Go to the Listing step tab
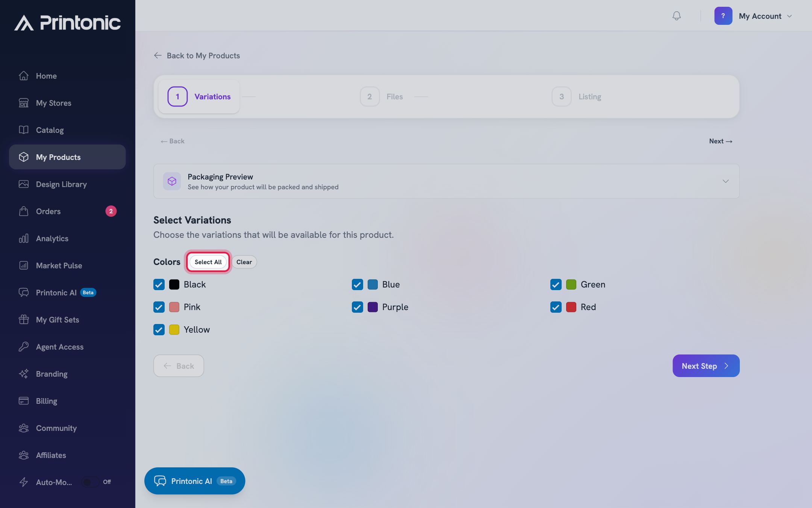The height and width of the screenshot is (508, 812). pyautogui.click(x=577, y=97)
